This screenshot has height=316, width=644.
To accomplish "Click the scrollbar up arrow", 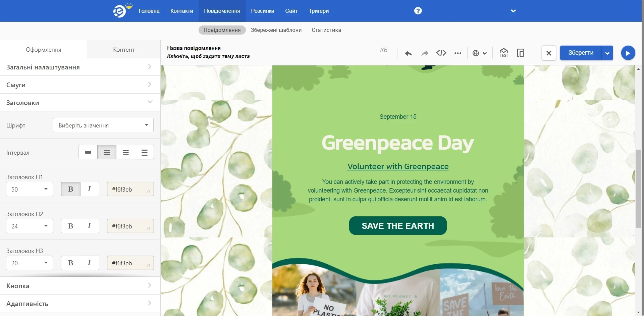I will (x=638, y=69).
